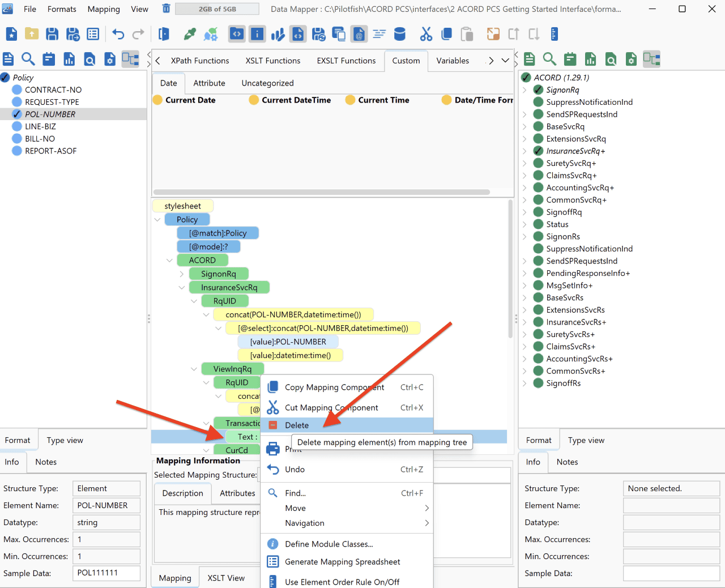Click the green chart document target panel icon
The width and height of the screenshot is (725, 588).
(x=590, y=59)
